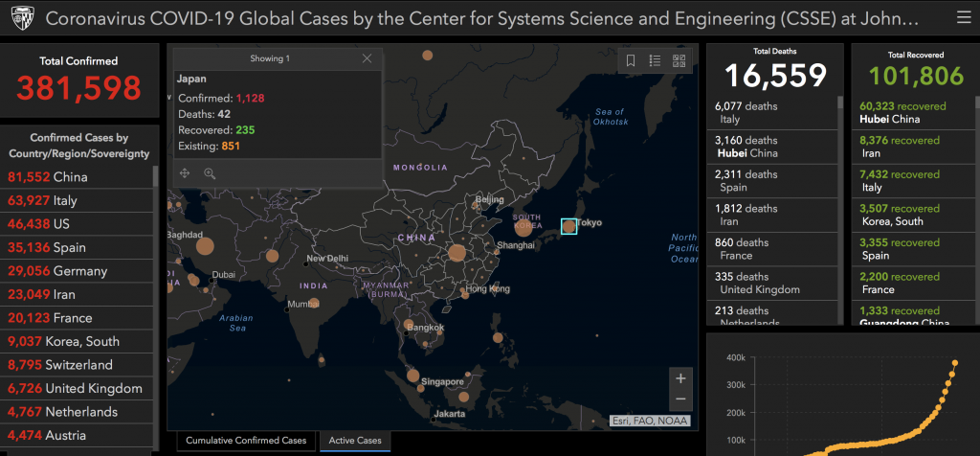980x456 pixels.
Task: Click the South Korea case circle
Action: [x=523, y=228]
